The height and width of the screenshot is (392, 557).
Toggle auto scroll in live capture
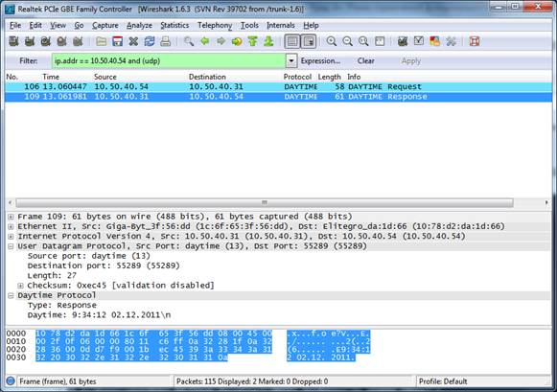tap(309, 41)
